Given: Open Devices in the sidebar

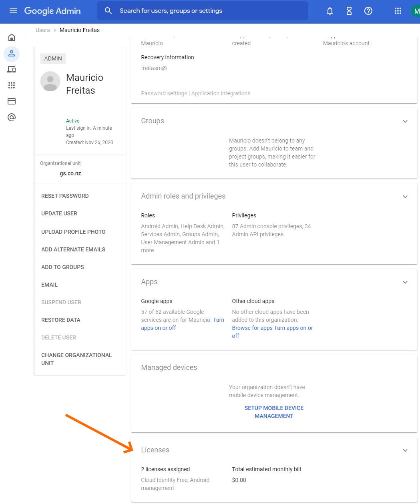Looking at the screenshot, I should [x=12, y=70].
